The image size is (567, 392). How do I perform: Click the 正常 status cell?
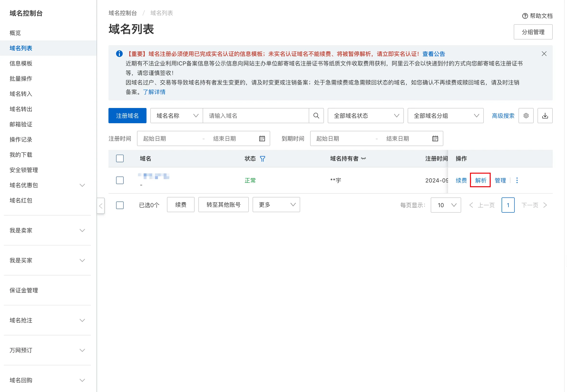[250, 181]
